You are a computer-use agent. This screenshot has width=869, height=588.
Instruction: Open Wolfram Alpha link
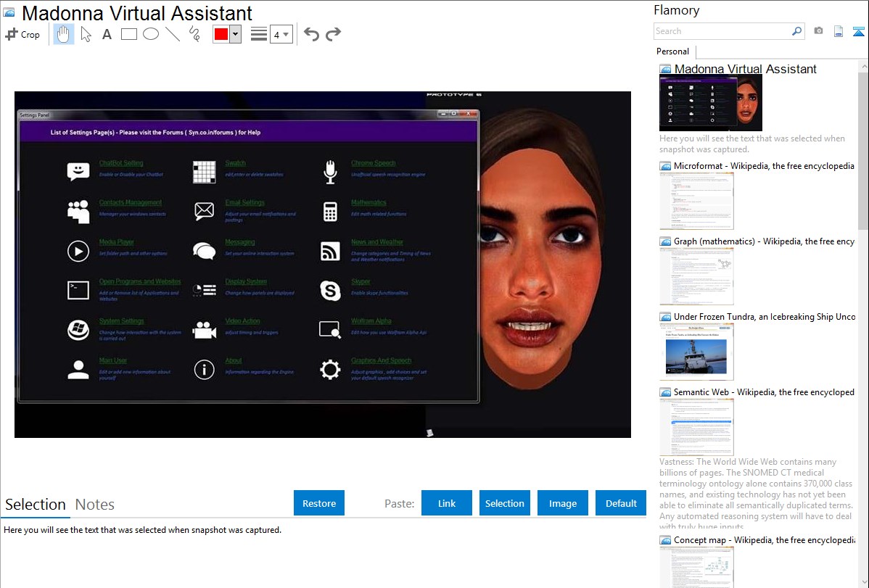pos(371,321)
